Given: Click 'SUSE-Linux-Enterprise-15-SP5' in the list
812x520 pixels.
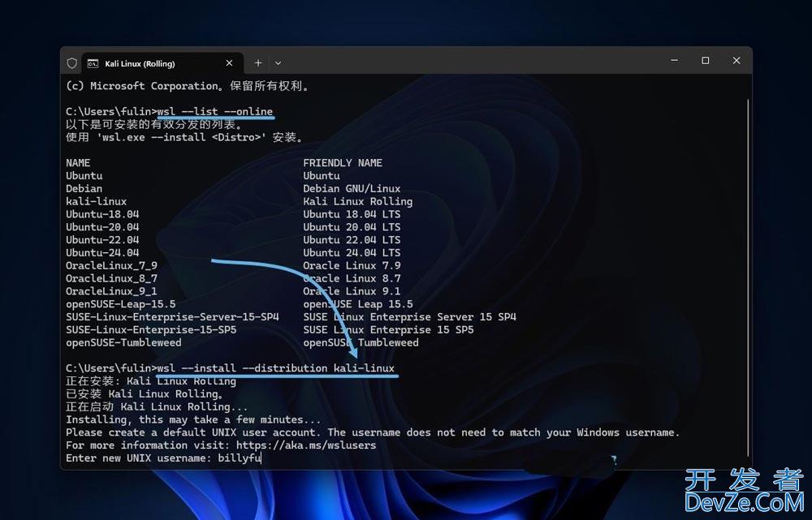Looking at the screenshot, I should 151,329.
